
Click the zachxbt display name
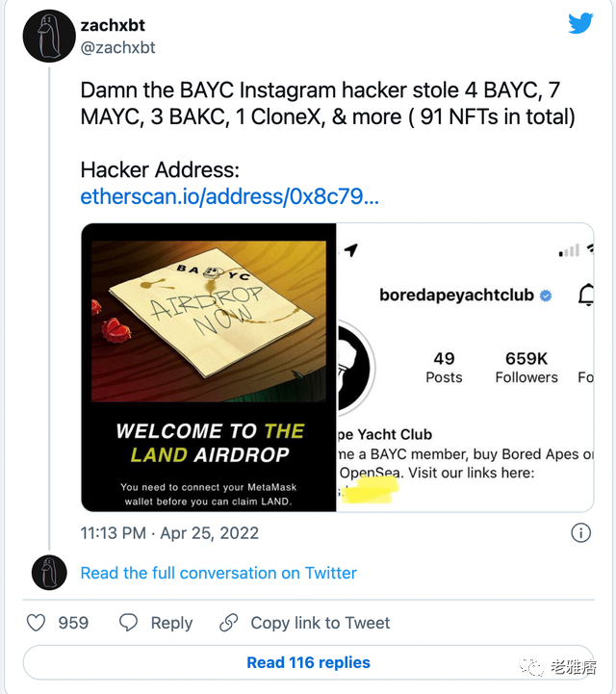pos(113,25)
